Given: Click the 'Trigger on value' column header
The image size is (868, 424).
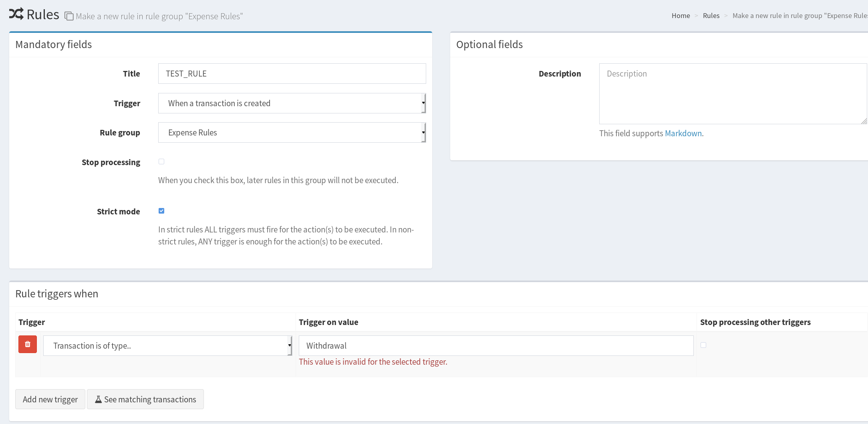Looking at the screenshot, I should [328, 322].
